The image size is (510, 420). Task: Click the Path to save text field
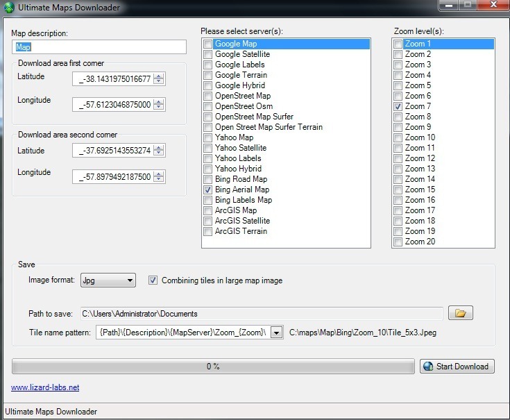(x=262, y=314)
